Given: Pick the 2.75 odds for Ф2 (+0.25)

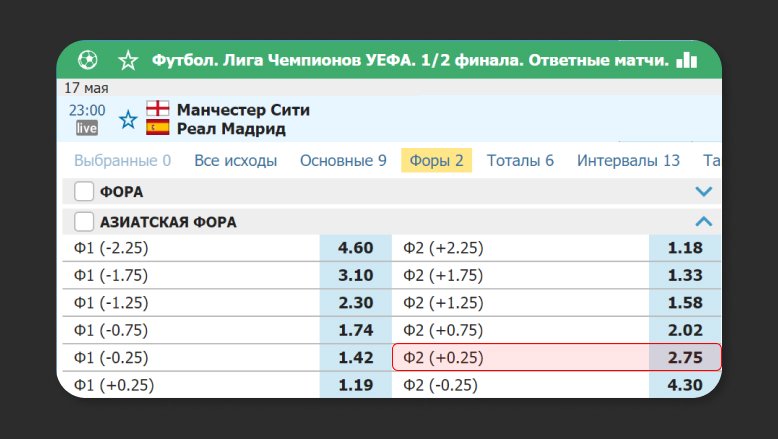Looking at the screenshot, I should click(x=685, y=357).
